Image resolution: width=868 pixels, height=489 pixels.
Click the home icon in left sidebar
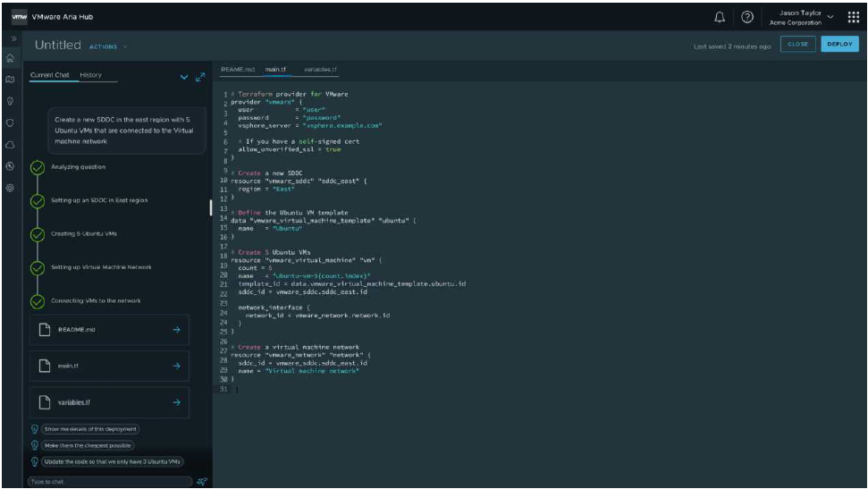[10, 59]
